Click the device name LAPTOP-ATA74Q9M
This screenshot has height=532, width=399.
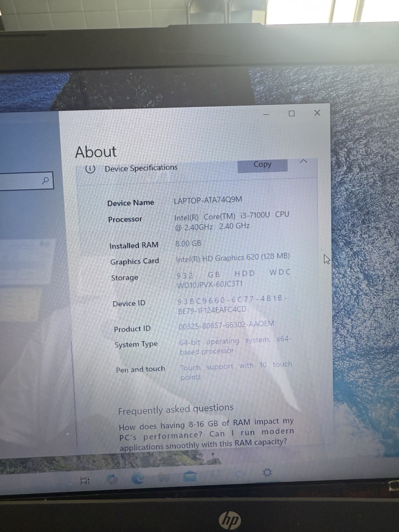(208, 200)
